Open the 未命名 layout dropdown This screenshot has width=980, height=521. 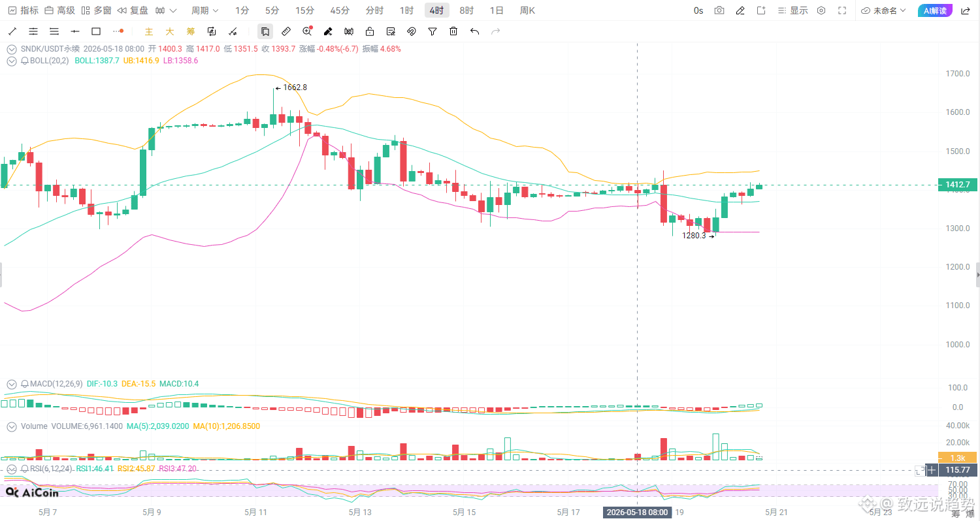pos(884,10)
